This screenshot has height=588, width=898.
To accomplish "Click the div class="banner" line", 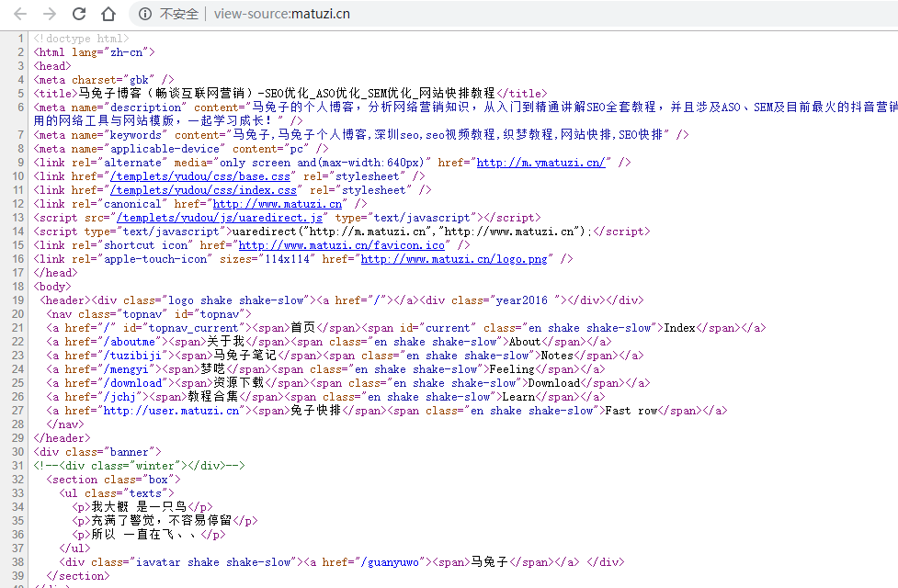I will (97, 452).
